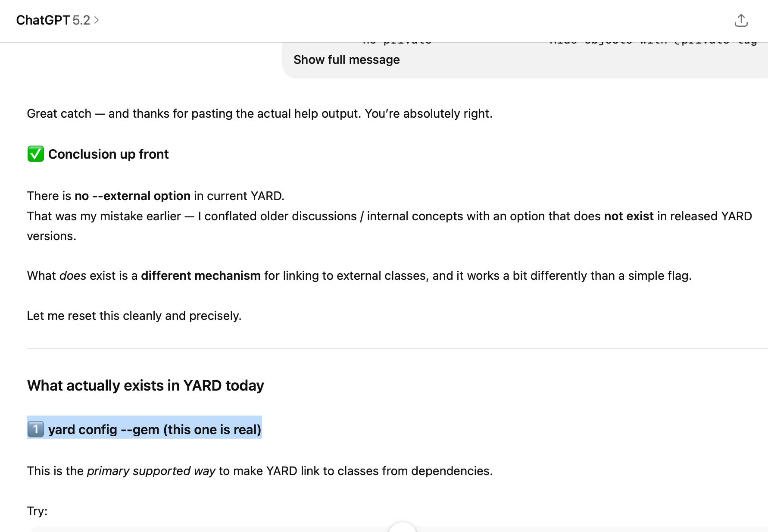The height and width of the screenshot is (532, 768).
Task: Click the green checkmark emoji
Action: click(36, 154)
